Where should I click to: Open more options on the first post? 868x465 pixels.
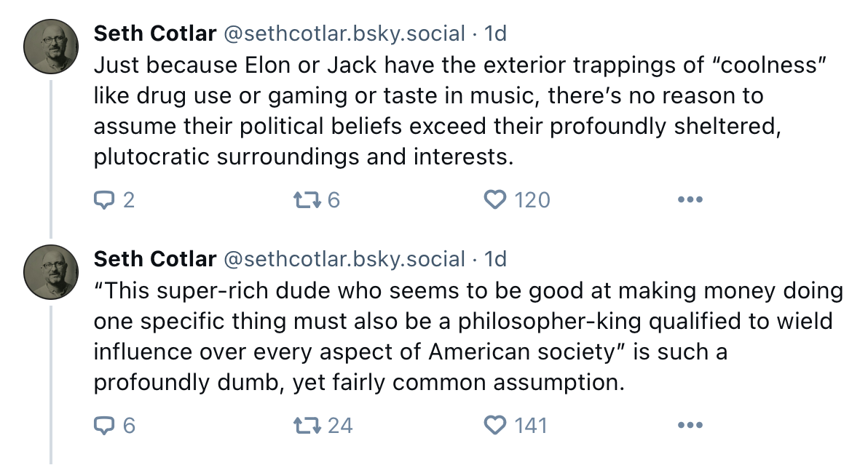tap(690, 199)
